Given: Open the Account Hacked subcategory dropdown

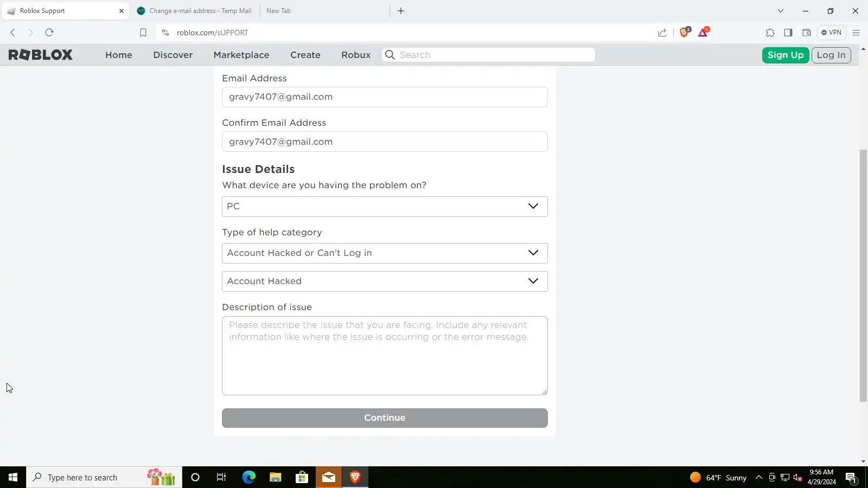Looking at the screenshot, I should [385, 281].
